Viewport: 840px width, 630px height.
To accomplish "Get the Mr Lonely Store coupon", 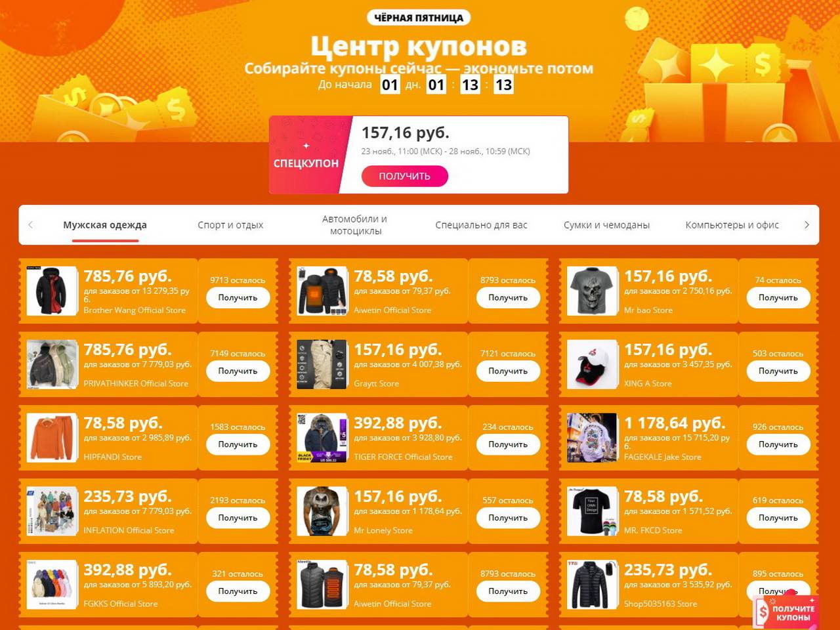I will 508,518.
